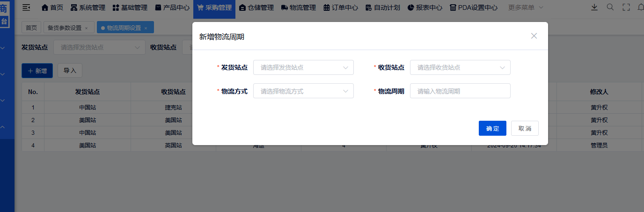Click the 取消 cancel button
Screen dimensions: 644x212
[x=525, y=128]
